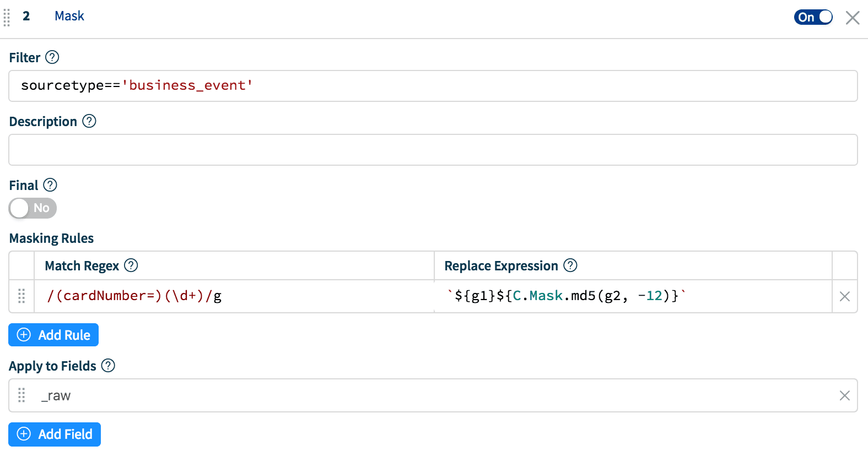The width and height of the screenshot is (868, 473).
Task: Click the _raw field drag handle
Action: 21,395
